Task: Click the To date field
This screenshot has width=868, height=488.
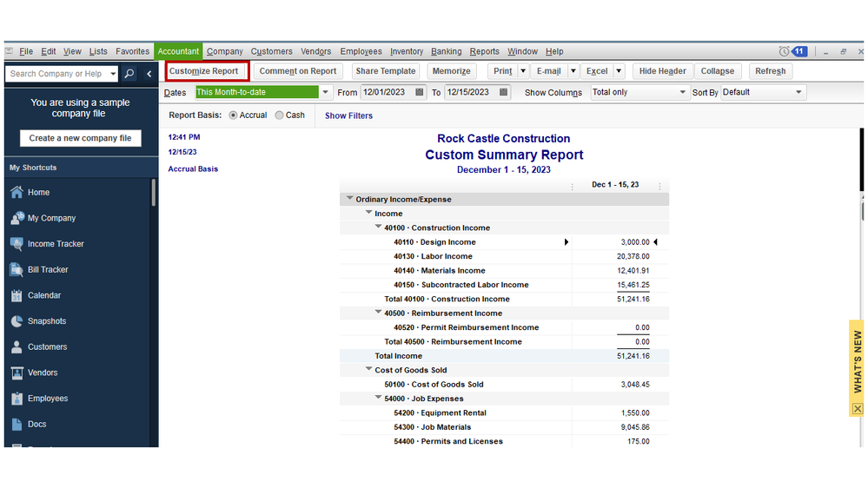Action: point(467,92)
